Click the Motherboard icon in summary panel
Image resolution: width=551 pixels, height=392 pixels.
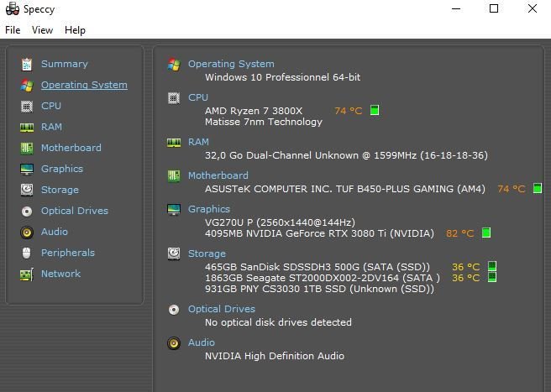click(174, 176)
